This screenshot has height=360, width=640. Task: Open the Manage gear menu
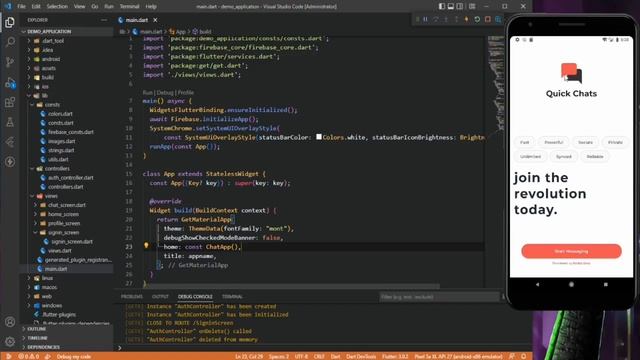click(x=10, y=341)
